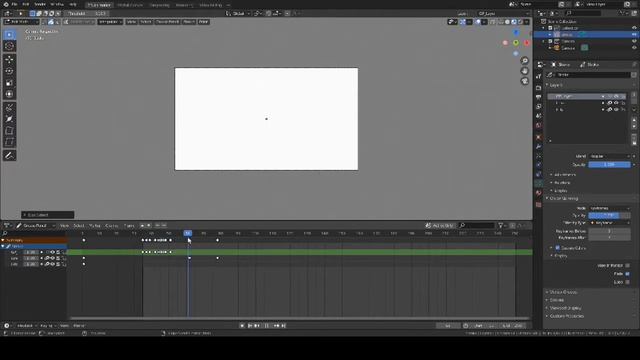
Task: Click the current frame marker in timeline
Action: [x=187, y=233]
